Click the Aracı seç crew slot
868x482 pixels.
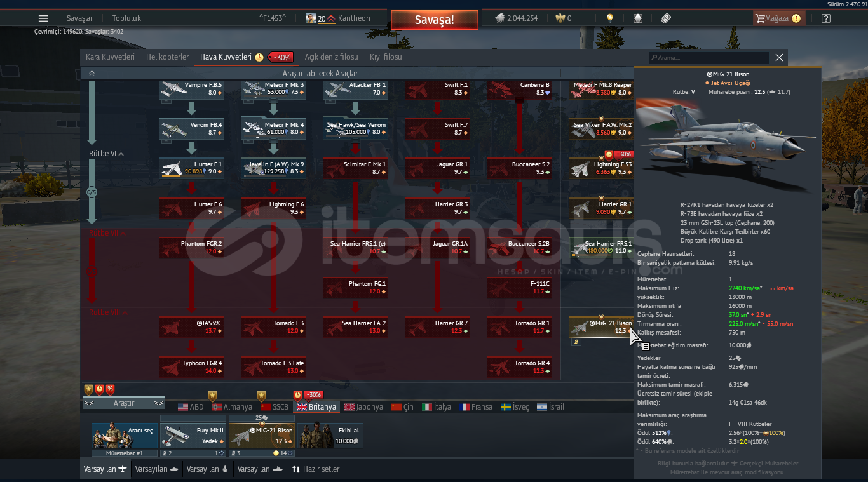(124, 436)
